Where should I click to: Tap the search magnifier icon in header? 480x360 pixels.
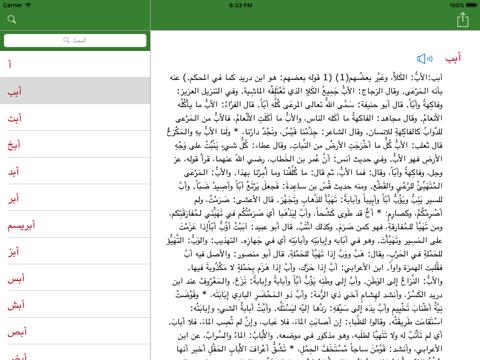click(x=12, y=19)
